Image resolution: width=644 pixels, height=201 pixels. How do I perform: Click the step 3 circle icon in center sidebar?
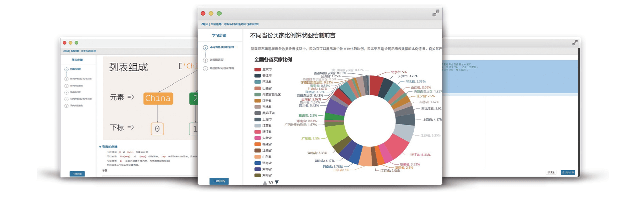(205, 68)
